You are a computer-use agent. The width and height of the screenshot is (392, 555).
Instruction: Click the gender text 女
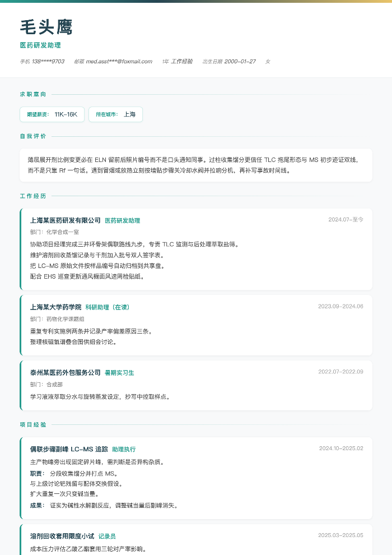coord(268,62)
